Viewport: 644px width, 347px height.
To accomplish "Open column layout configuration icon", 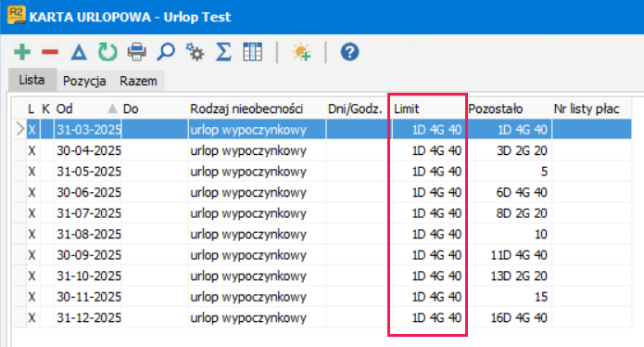I will click(252, 52).
